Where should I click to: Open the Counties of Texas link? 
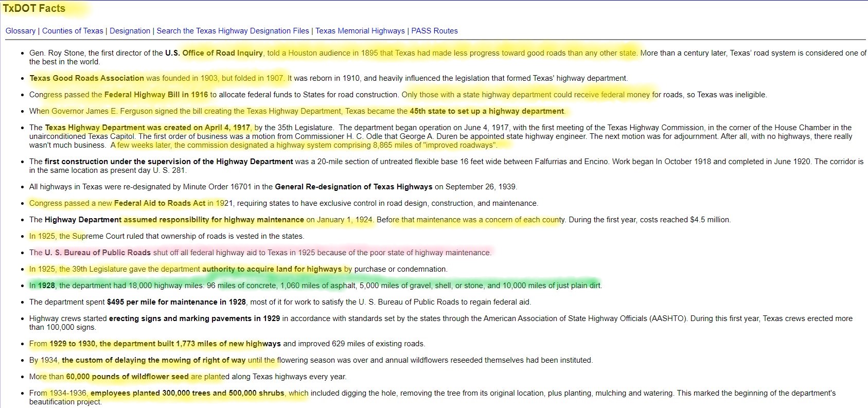click(73, 31)
